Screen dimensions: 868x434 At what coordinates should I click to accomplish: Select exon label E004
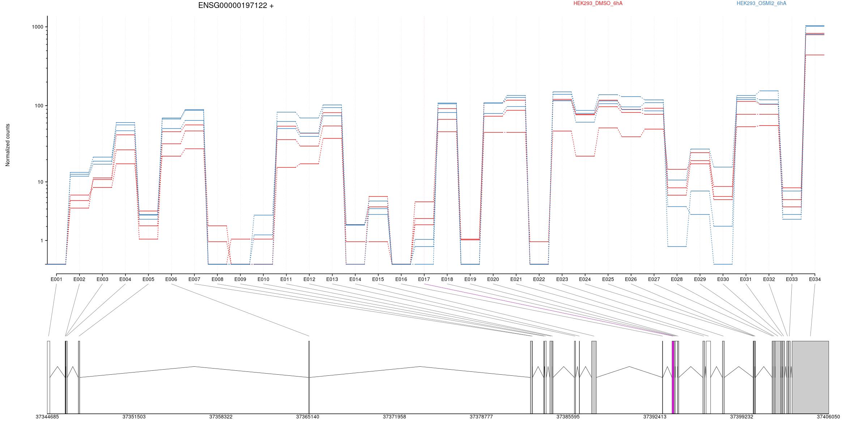click(125, 279)
